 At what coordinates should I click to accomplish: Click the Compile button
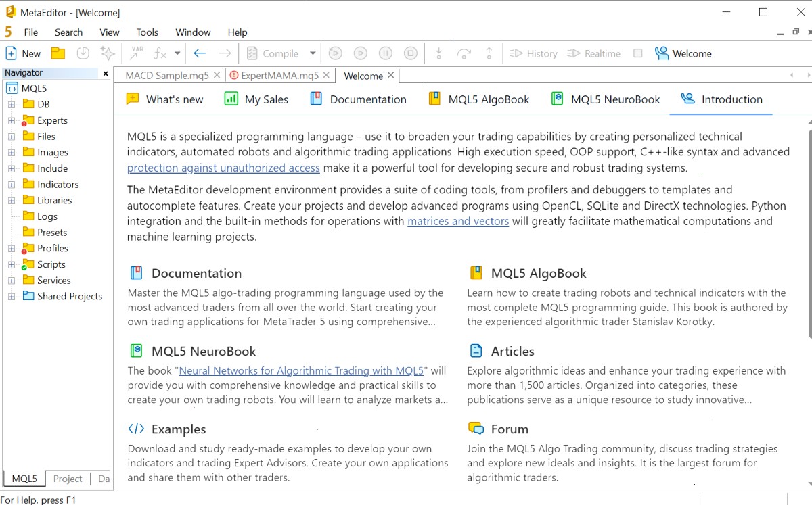tap(272, 53)
